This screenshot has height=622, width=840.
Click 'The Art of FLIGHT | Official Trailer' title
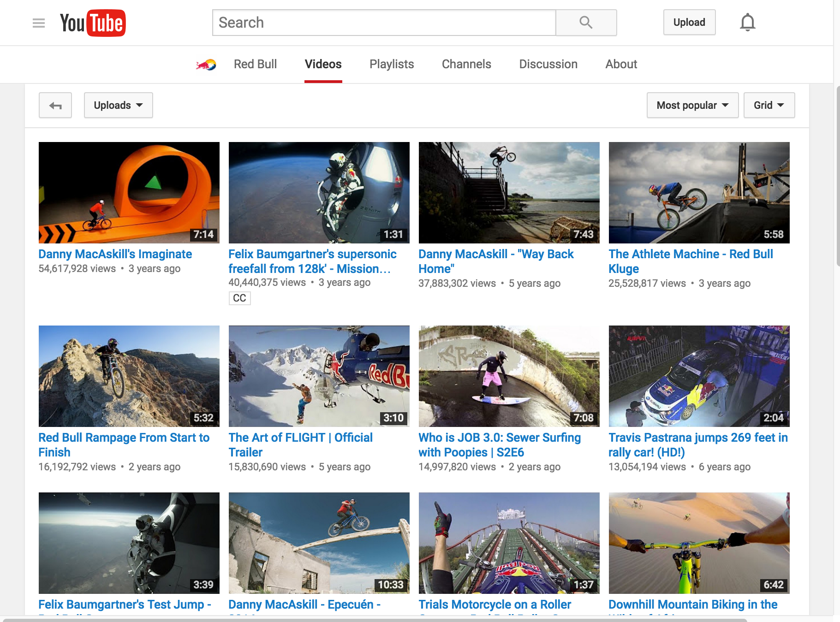301,445
